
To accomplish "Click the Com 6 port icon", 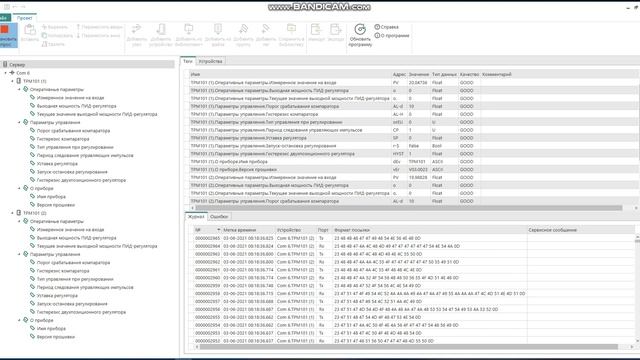I will [12, 73].
